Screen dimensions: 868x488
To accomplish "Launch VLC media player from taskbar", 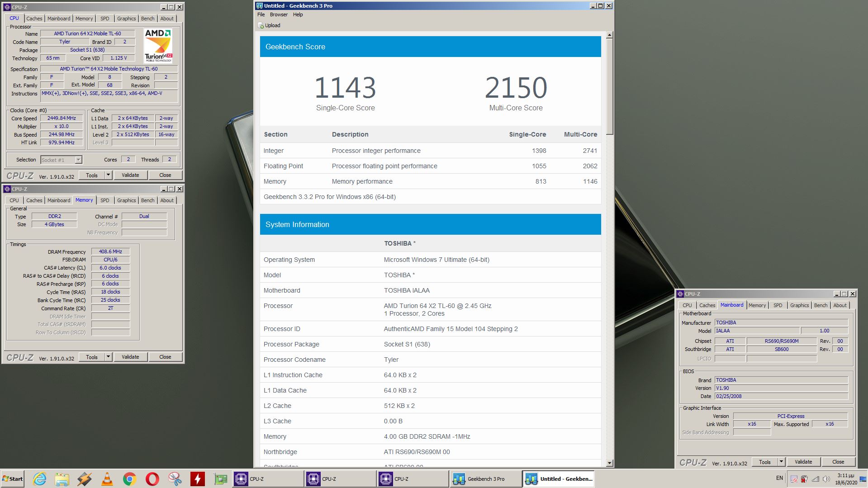I will point(107,479).
